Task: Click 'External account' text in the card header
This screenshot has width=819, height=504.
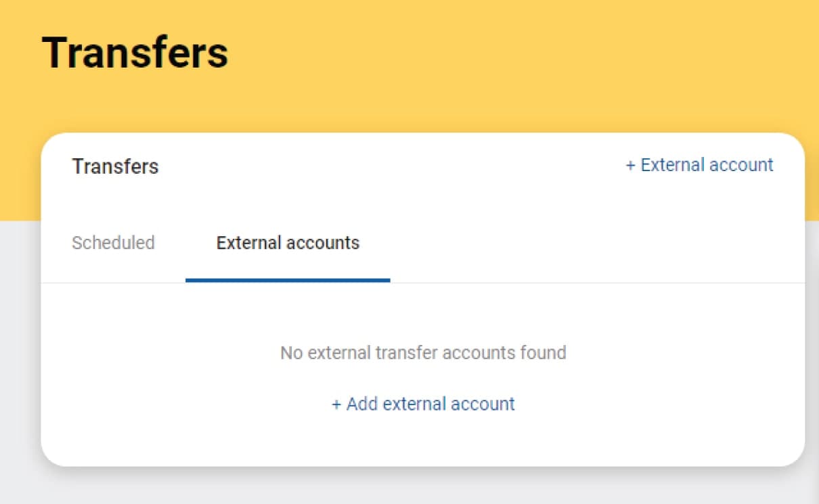Action: [707, 165]
